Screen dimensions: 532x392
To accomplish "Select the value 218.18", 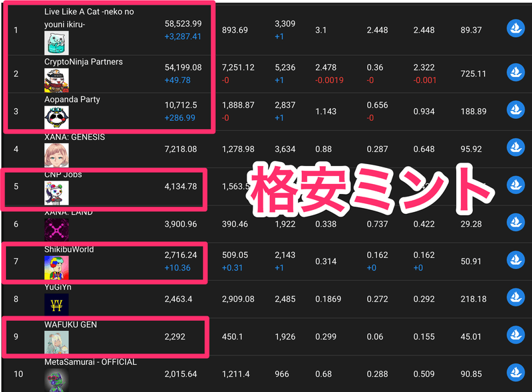I will tap(473, 299).
